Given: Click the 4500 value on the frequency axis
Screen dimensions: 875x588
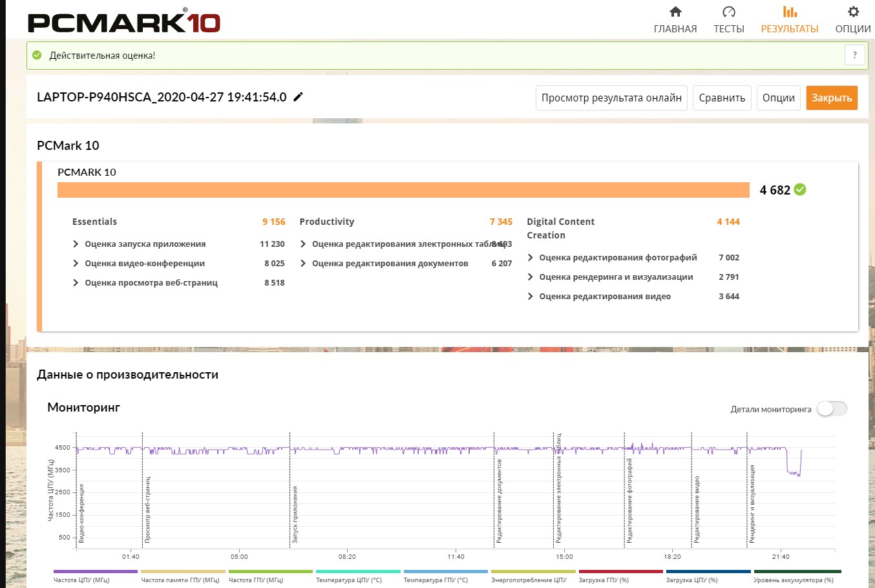Looking at the screenshot, I should [63, 448].
